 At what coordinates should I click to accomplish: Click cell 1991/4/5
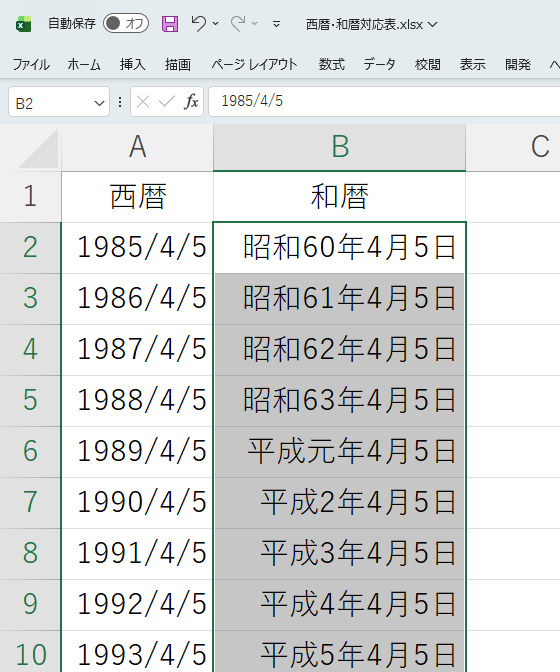click(138, 554)
